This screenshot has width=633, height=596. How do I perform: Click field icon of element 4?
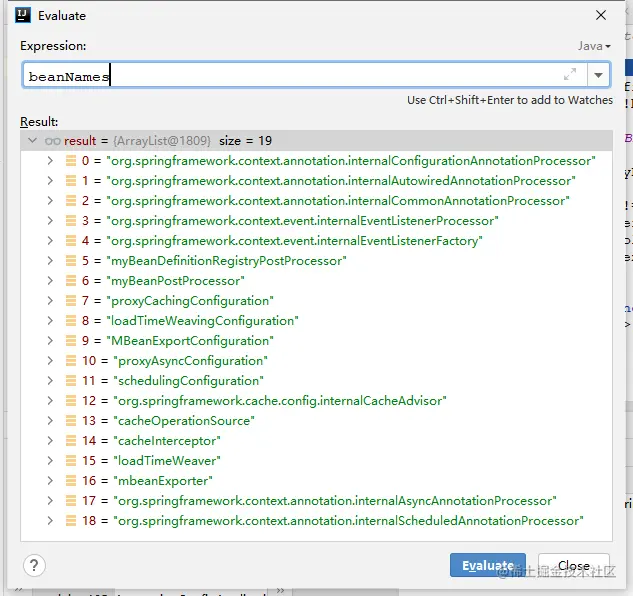coord(71,241)
